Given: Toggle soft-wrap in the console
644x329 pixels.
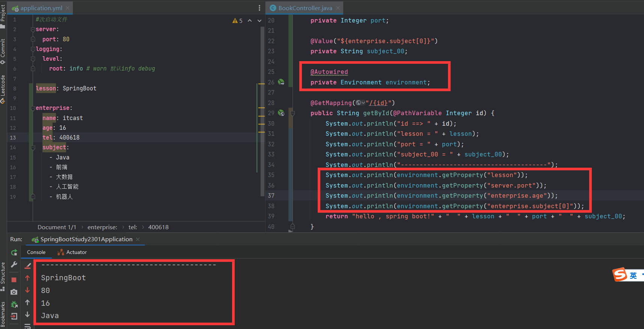Looking at the screenshot, I should 27,326.
